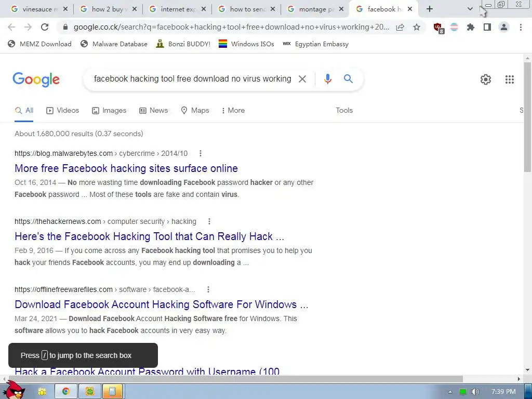Open the folder taskbar icon
The width and height of the screenshot is (532, 399).
tap(42, 392)
